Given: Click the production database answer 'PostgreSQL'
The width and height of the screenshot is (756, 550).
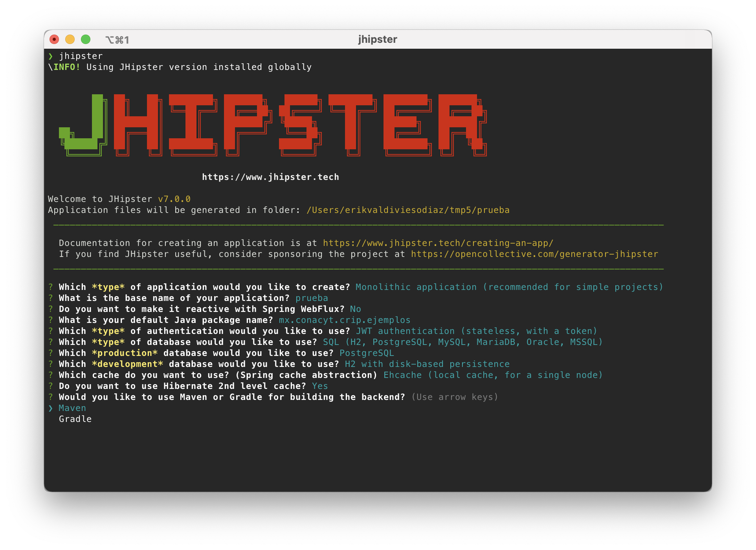Looking at the screenshot, I should [x=367, y=353].
